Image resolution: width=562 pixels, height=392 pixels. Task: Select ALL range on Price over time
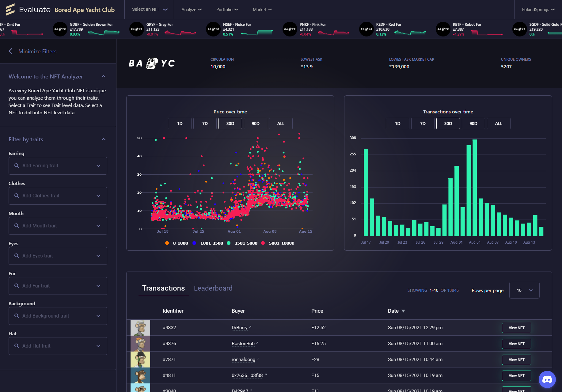pos(281,124)
